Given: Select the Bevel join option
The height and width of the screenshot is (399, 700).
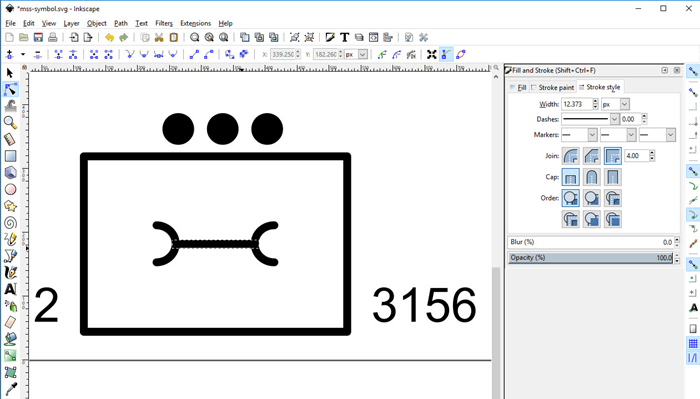Looking at the screenshot, I should 592,156.
